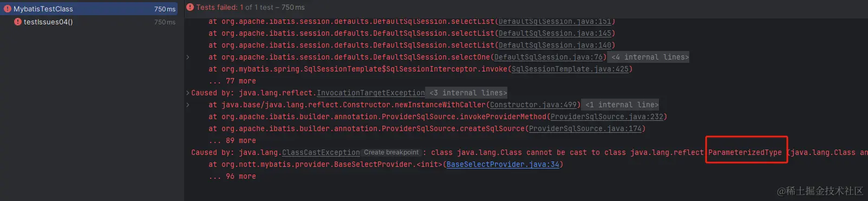Open the ProviderSqlSource.java:174 link
The width and height of the screenshot is (868, 201).
click(x=585, y=128)
